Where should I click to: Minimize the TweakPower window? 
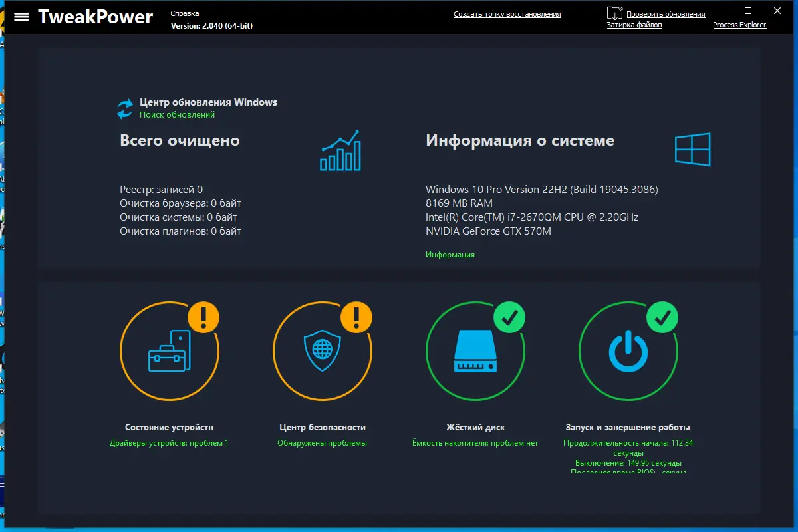[718, 11]
